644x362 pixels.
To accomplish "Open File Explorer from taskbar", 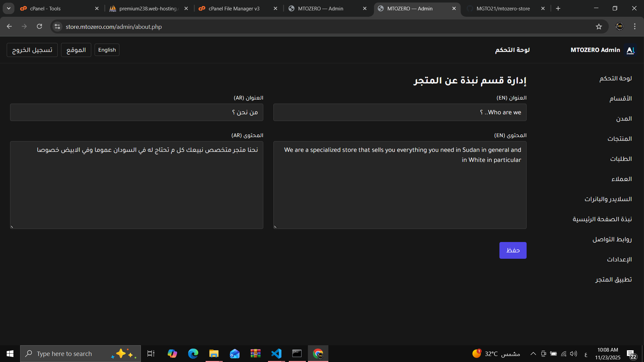I will [x=214, y=354].
